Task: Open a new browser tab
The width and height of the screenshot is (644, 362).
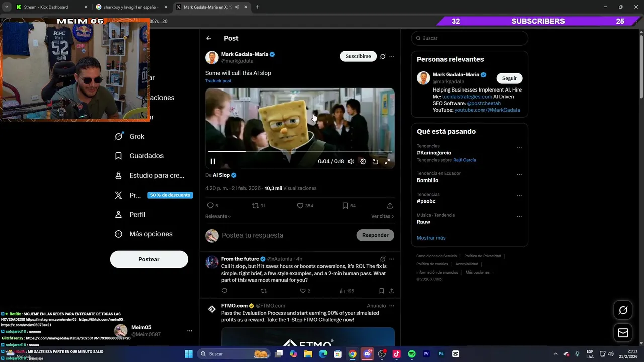Action: point(258,7)
